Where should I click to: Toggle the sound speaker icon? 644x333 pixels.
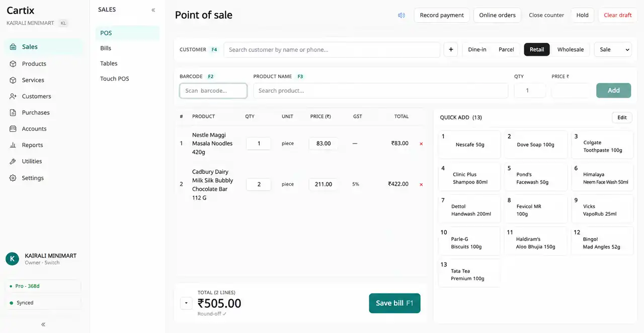pyautogui.click(x=401, y=15)
